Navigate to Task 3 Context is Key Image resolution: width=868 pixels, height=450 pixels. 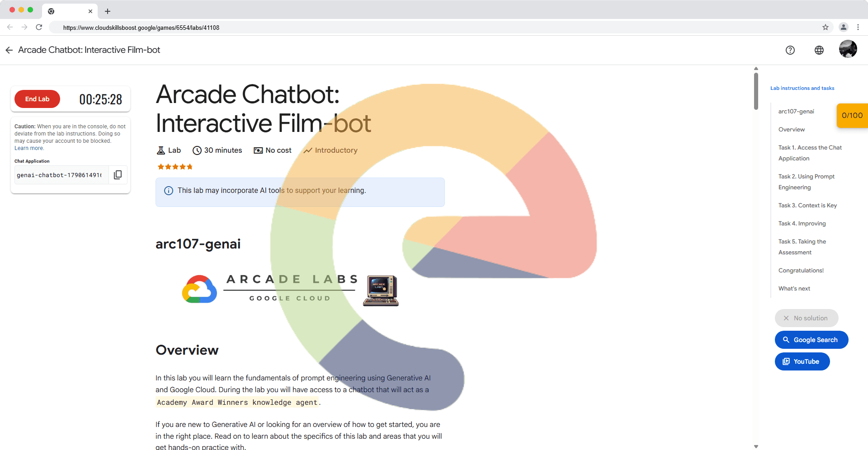click(x=807, y=206)
